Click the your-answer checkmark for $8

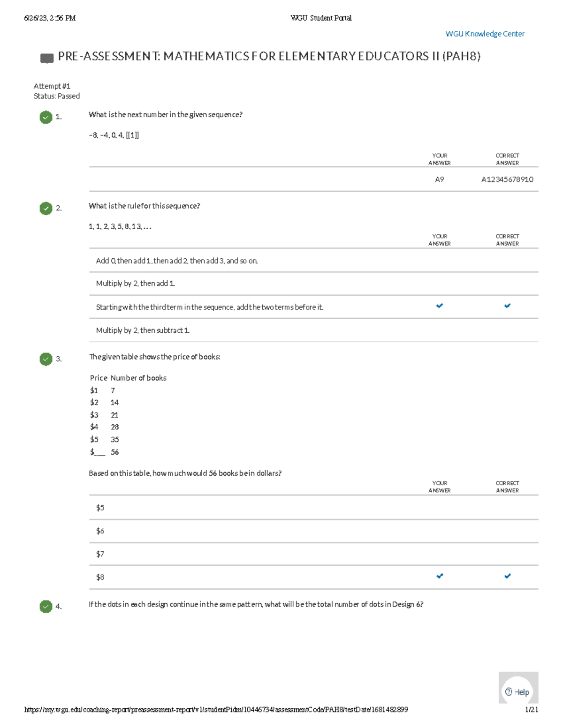440,576
